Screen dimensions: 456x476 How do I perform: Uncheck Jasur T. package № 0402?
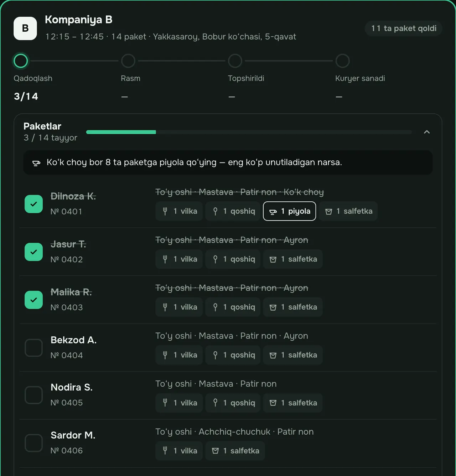33,252
